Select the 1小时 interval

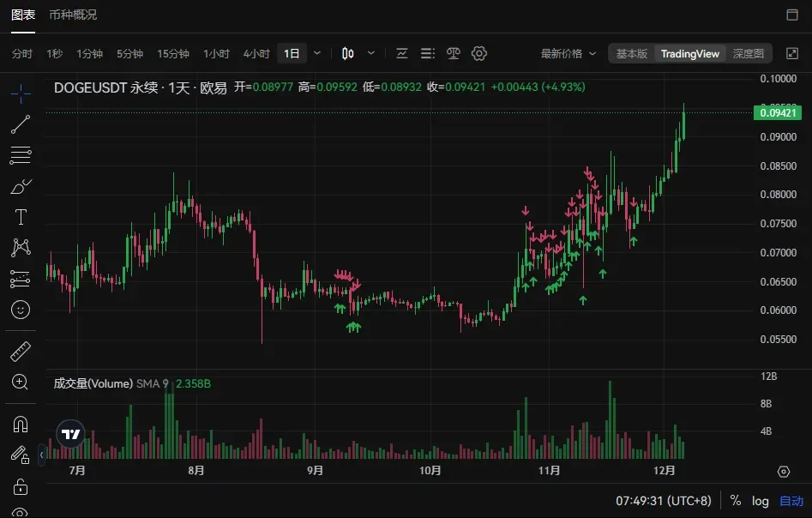(x=216, y=53)
